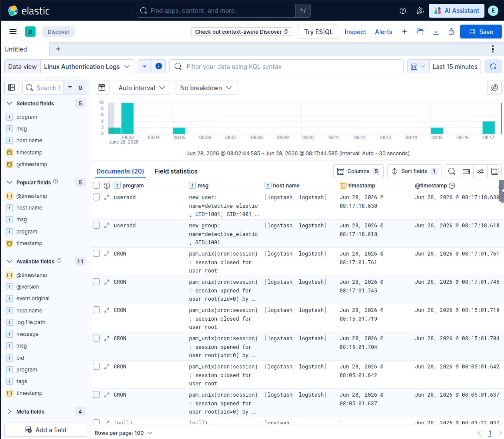
Task: Click the tall 08:03 histogram bar
Action: 127,118
